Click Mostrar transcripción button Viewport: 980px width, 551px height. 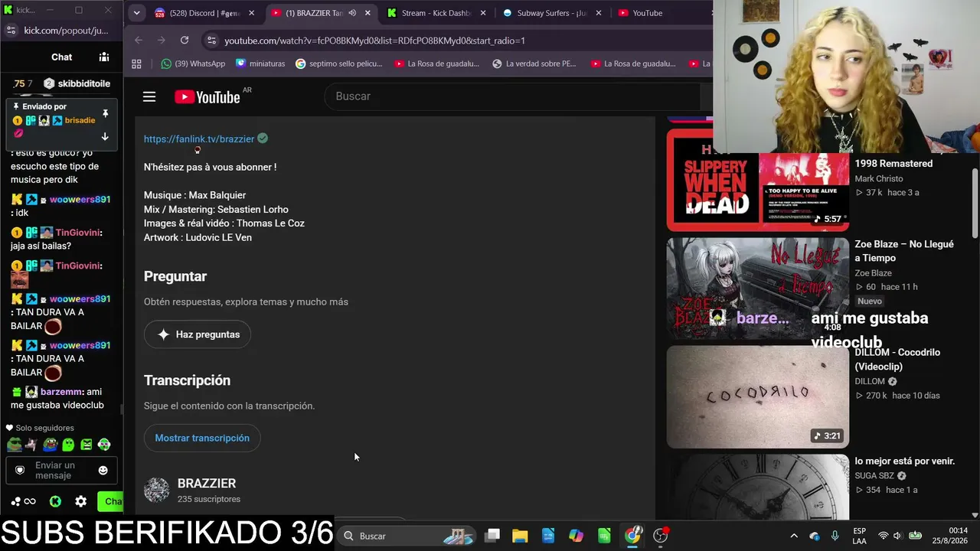pos(202,438)
